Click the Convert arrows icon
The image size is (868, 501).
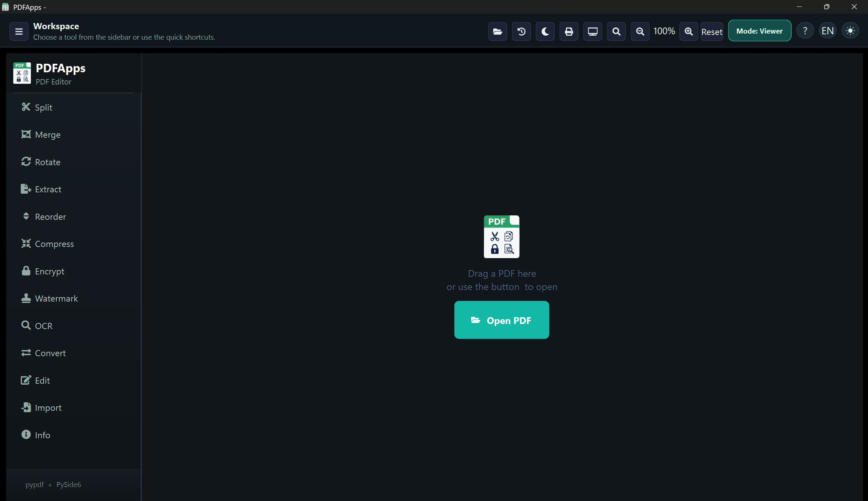point(26,353)
